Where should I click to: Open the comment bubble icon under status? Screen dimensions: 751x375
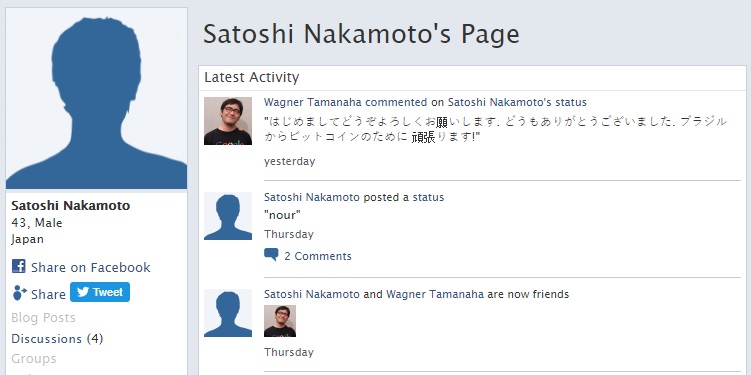pos(271,255)
